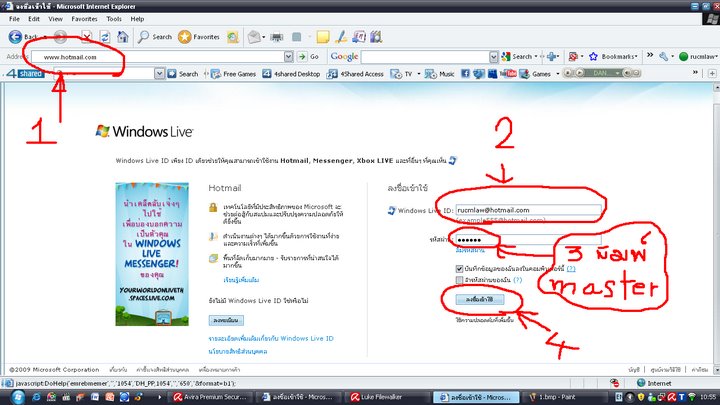Screen dimensions: 720x405
Task: Click the 4shared logo in toolbar
Action: click(x=25, y=73)
